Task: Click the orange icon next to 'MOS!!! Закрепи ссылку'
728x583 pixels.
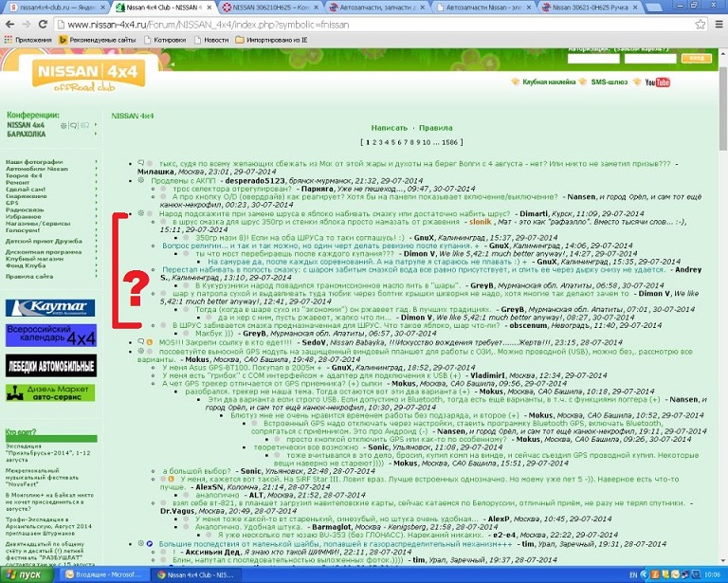Action: point(150,342)
